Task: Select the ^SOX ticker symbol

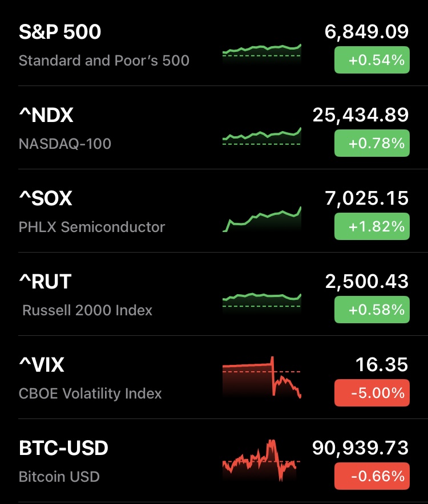Action: pyautogui.click(x=46, y=199)
